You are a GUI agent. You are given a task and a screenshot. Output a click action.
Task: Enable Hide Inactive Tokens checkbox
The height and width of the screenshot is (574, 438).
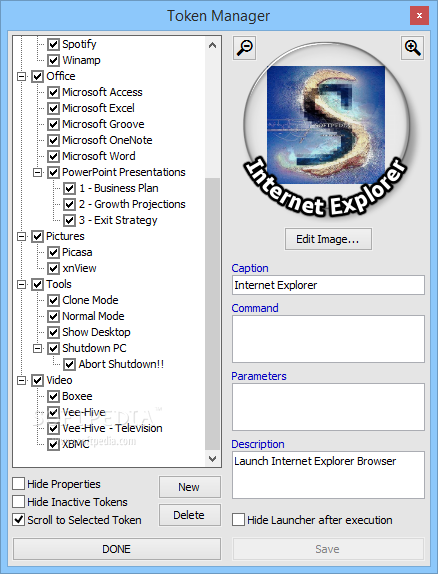tap(19, 502)
